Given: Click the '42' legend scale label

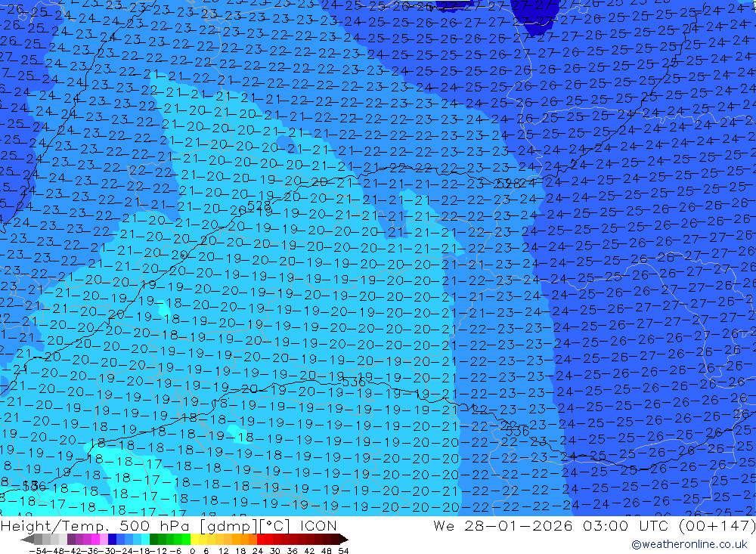Looking at the screenshot, I should pyautogui.click(x=309, y=551).
